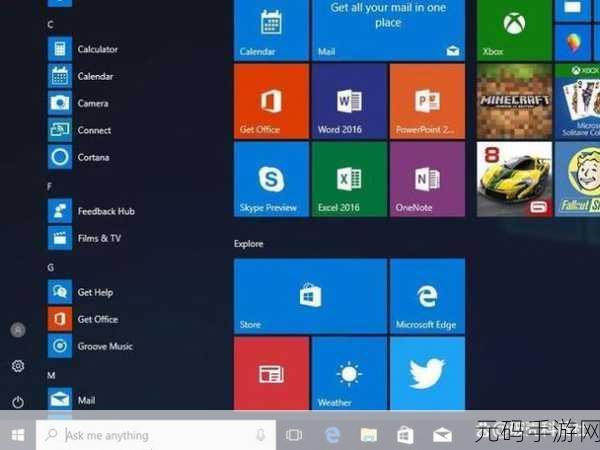Screen dimensions: 600x450
Task: Open the user account menu
Action: (x=18, y=330)
